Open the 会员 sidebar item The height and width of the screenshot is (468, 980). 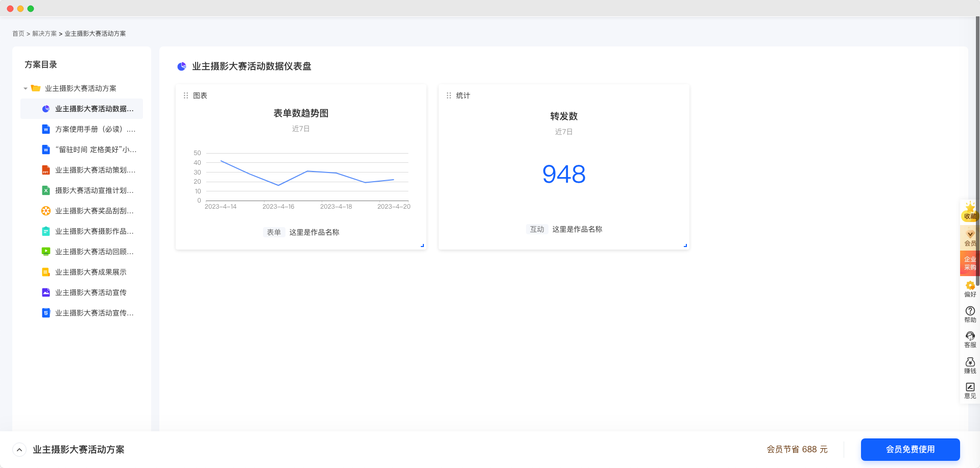pos(969,238)
